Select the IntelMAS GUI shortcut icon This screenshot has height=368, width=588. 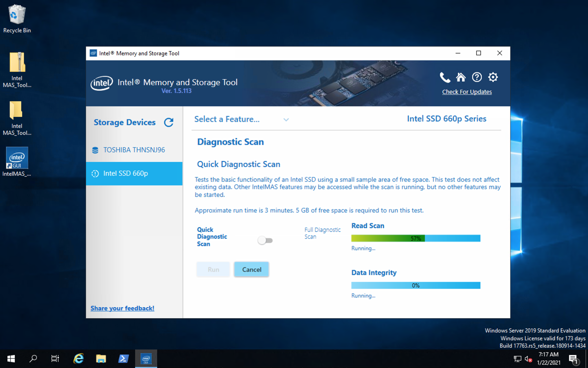click(x=17, y=158)
